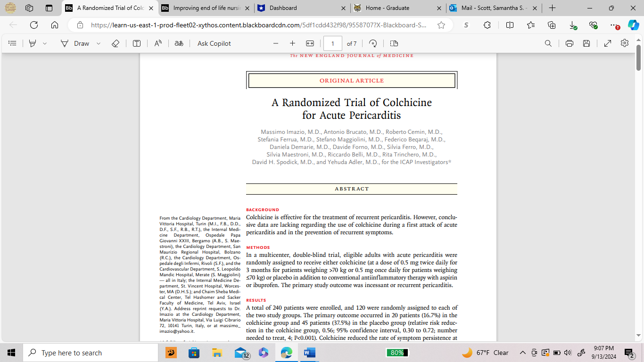Expand the highlighter color options arrow
The image size is (644, 362).
pyautogui.click(x=45, y=43)
